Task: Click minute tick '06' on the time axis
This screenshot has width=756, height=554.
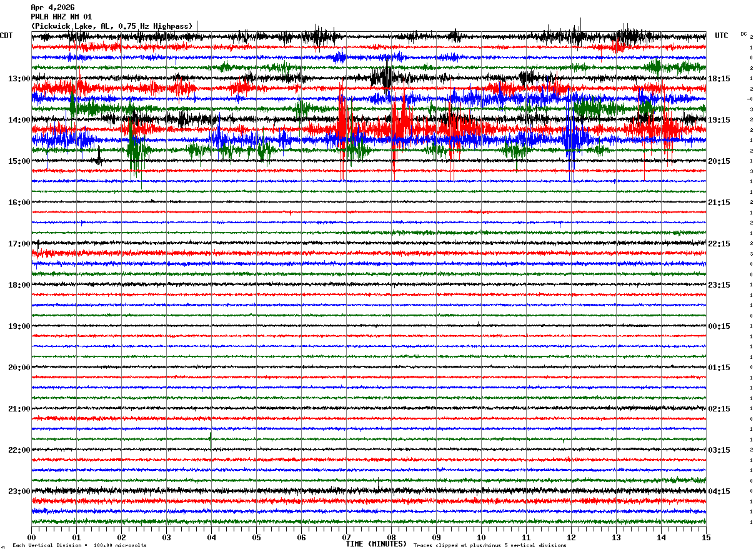Action: tap(301, 537)
